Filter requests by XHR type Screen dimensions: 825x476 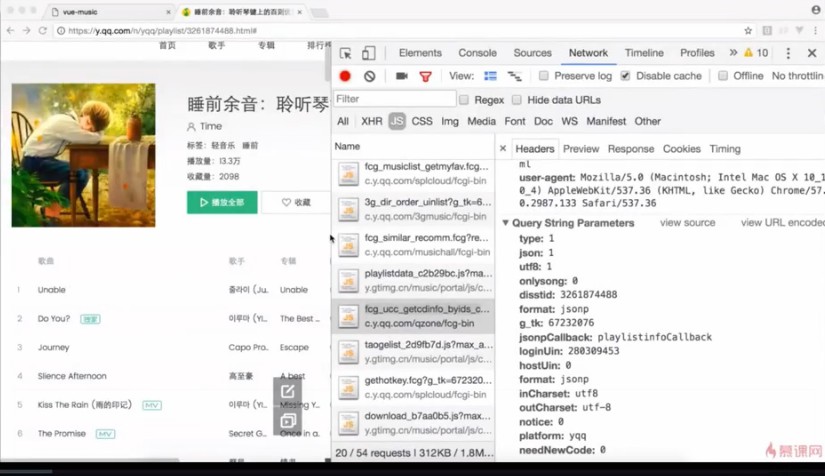click(371, 121)
